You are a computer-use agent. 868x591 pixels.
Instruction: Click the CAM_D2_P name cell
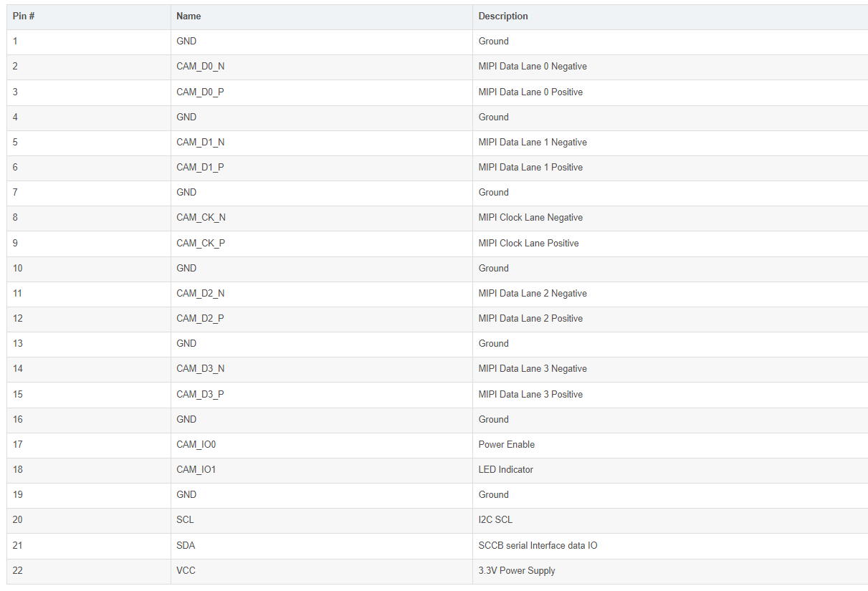click(200, 318)
